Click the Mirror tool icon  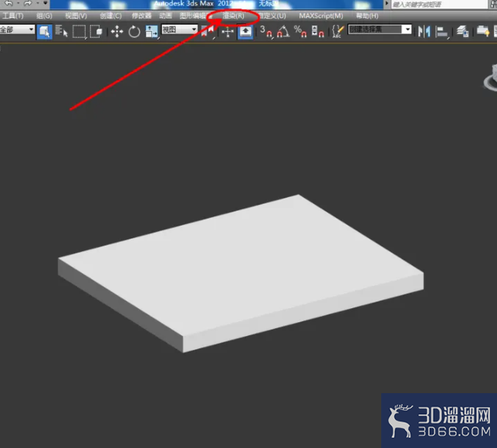(424, 32)
